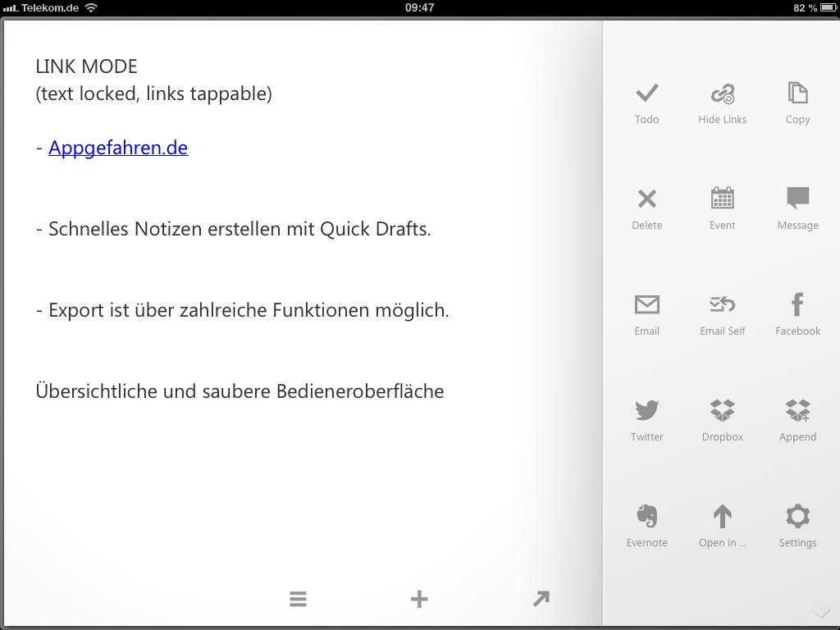Send the note as a Message

click(797, 199)
